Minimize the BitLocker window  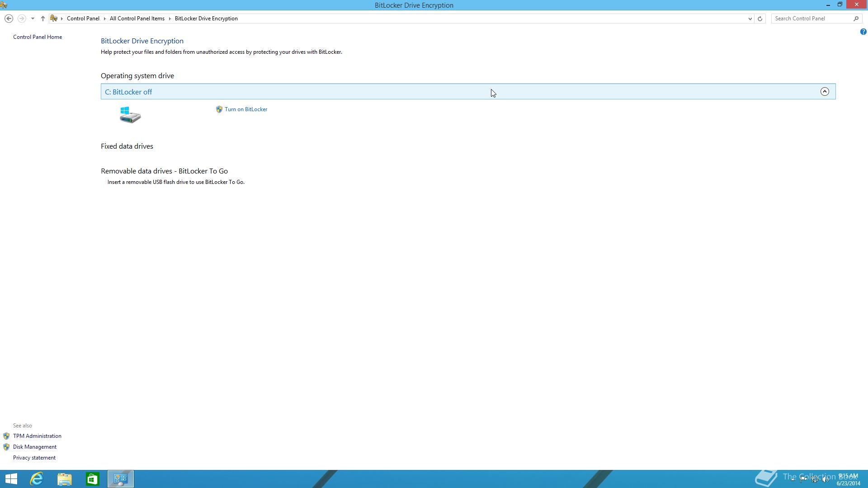coord(828,5)
